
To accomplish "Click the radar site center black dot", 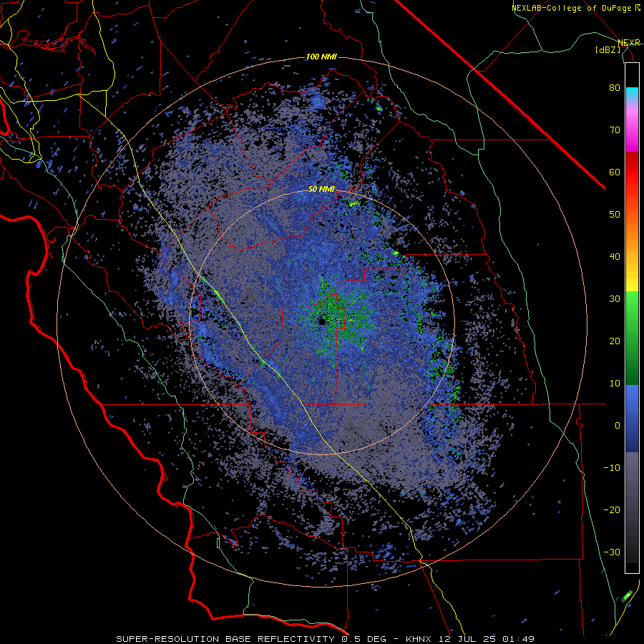I will click(321, 321).
